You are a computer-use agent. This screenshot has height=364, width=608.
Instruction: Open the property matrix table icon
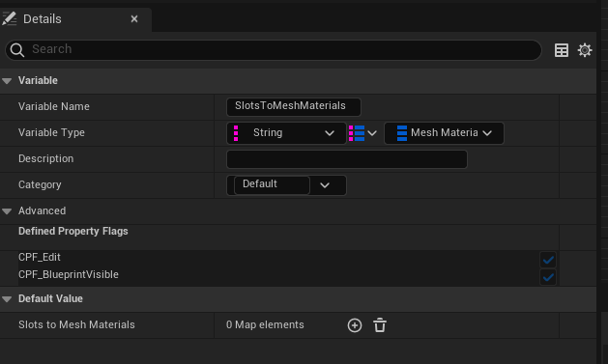(x=561, y=50)
